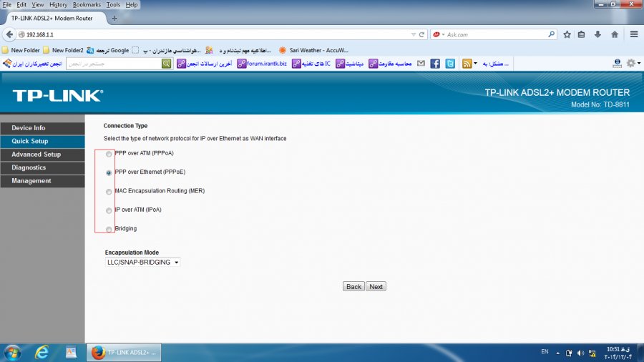Open the URL history dropdown arrow
Image resolution: width=644 pixels, height=362 pixels.
coord(413,34)
